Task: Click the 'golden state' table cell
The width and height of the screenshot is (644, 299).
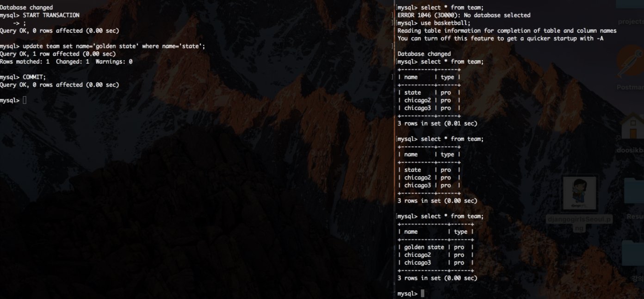Action: pos(424,247)
